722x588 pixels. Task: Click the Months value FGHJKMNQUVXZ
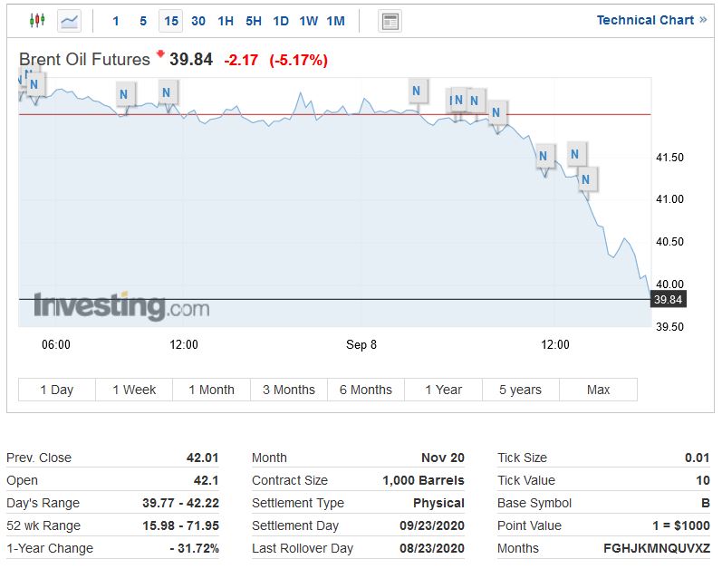tap(657, 548)
